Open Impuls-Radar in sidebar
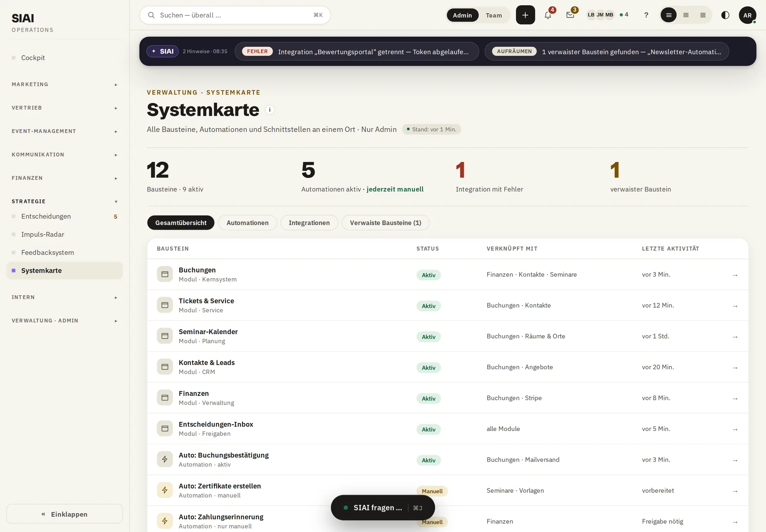 (65, 234)
